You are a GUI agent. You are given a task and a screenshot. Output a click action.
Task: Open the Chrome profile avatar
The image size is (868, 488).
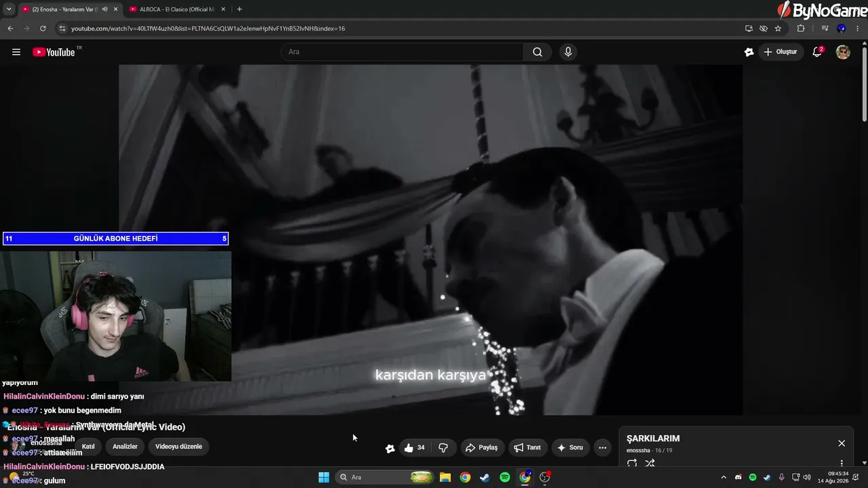pyautogui.click(x=842, y=28)
